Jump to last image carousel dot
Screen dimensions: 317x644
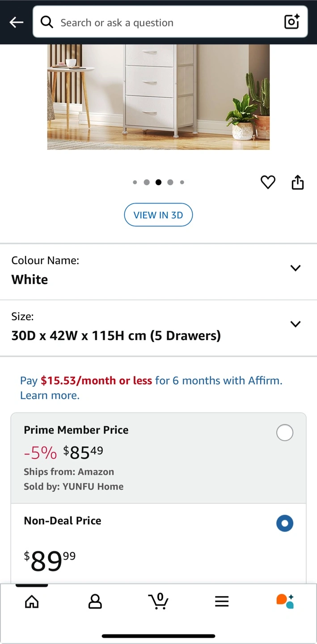point(182,182)
